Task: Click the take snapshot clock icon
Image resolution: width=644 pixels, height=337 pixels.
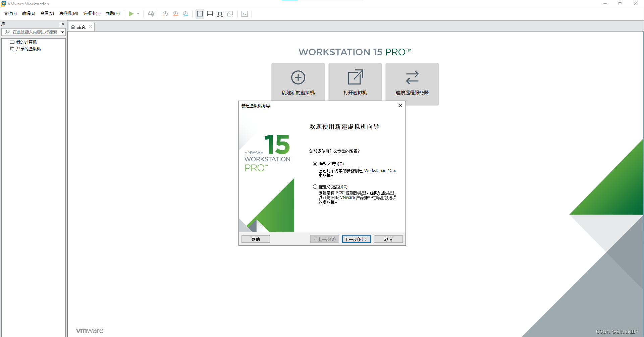Action: click(x=165, y=14)
